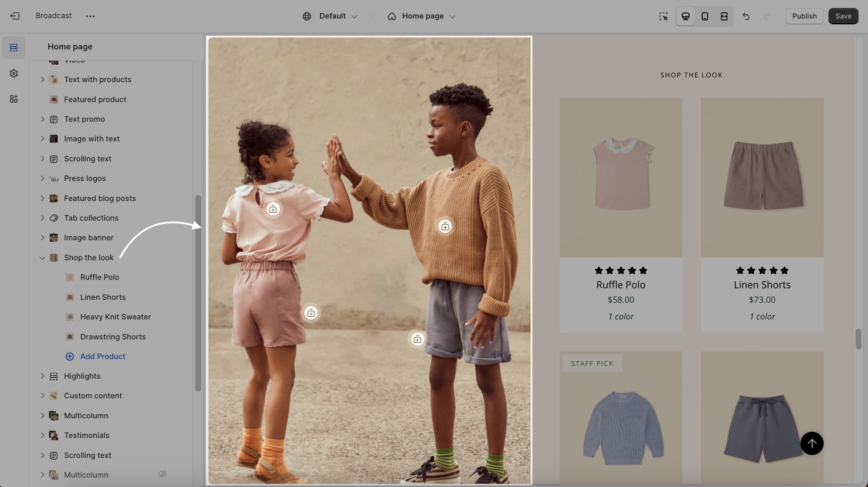Click the exit editor back icon
This screenshot has height=487, width=868.
[15, 16]
